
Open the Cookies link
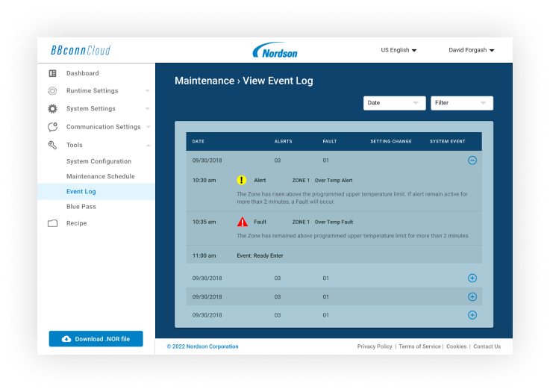[x=457, y=346]
